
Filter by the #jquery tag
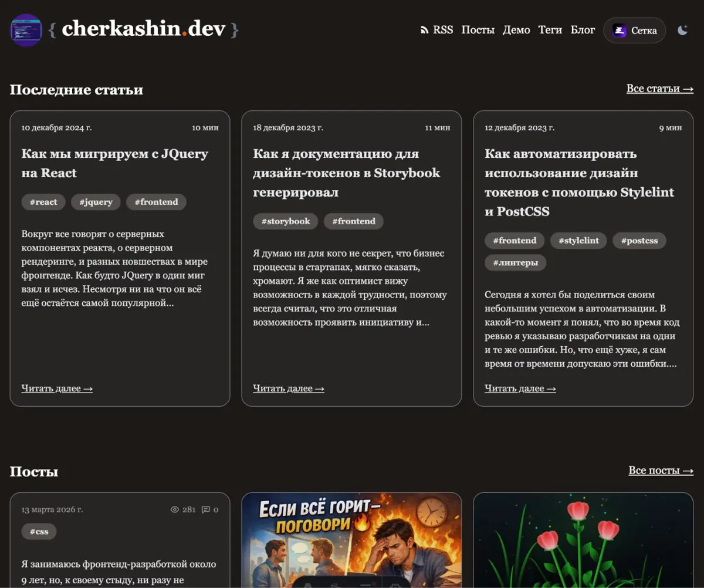click(x=96, y=202)
